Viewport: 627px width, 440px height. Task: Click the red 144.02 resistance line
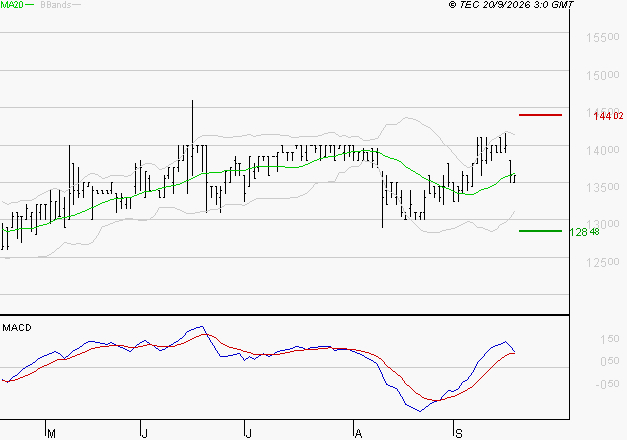(x=540, y=115)
